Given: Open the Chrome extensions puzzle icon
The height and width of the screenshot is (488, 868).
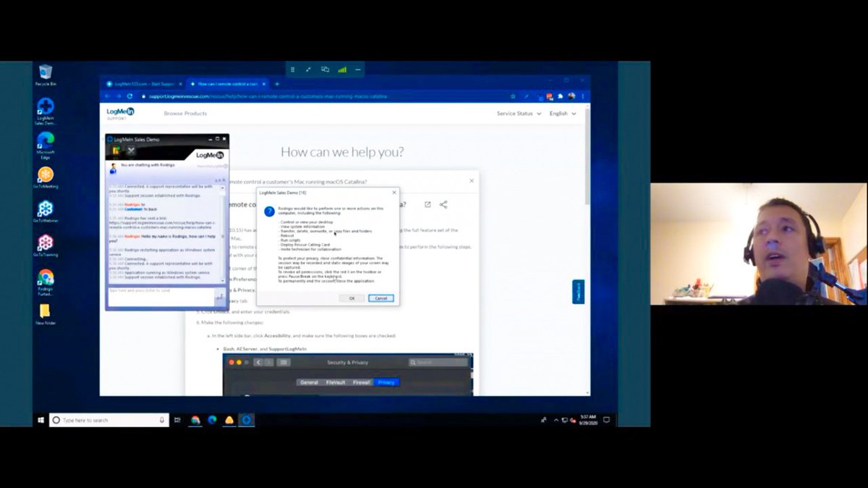Looking at the screenshot, I should point(561,96).
